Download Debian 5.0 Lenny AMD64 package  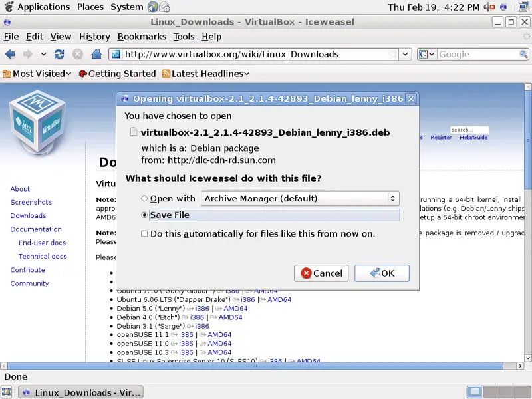coord(235,309)
